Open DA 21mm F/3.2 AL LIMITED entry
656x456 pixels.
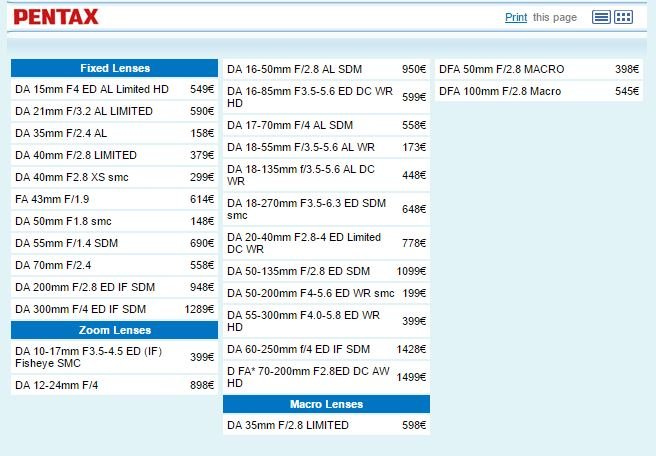[x=84, y=111]
